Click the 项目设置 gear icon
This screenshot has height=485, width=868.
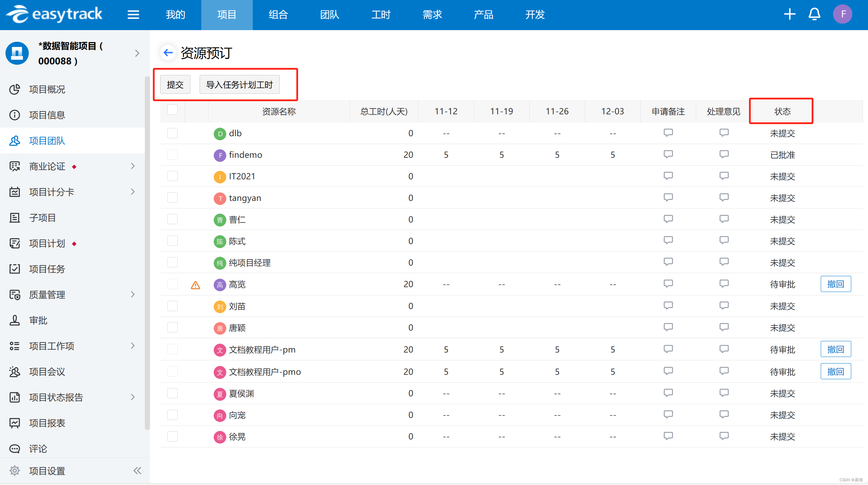[x=15, y=471]
